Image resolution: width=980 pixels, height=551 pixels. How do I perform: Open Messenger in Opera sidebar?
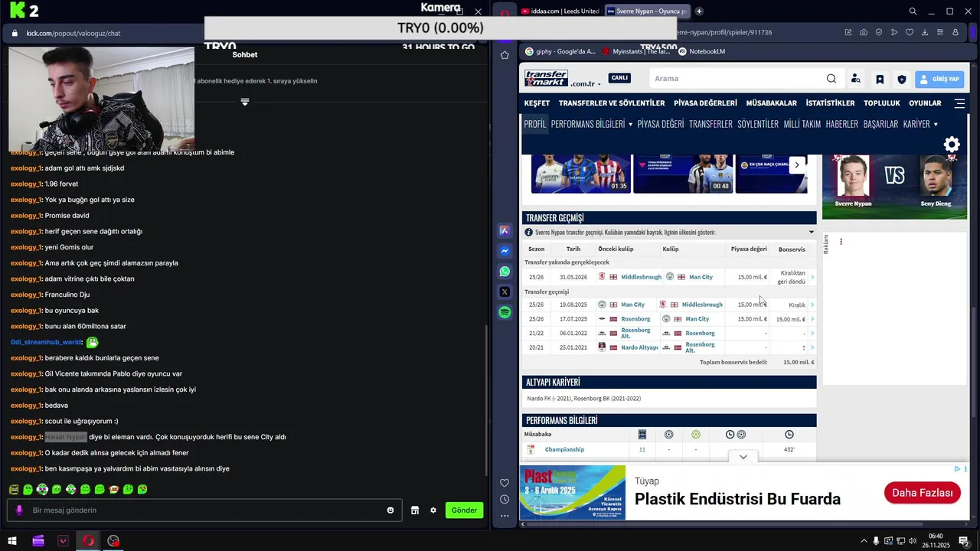point(505,251)
